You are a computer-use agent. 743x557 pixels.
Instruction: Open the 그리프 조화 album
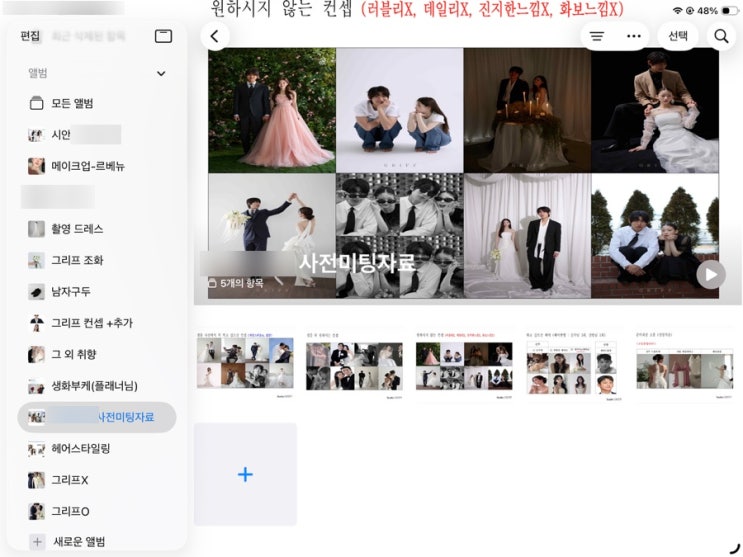tap(97, 260)
